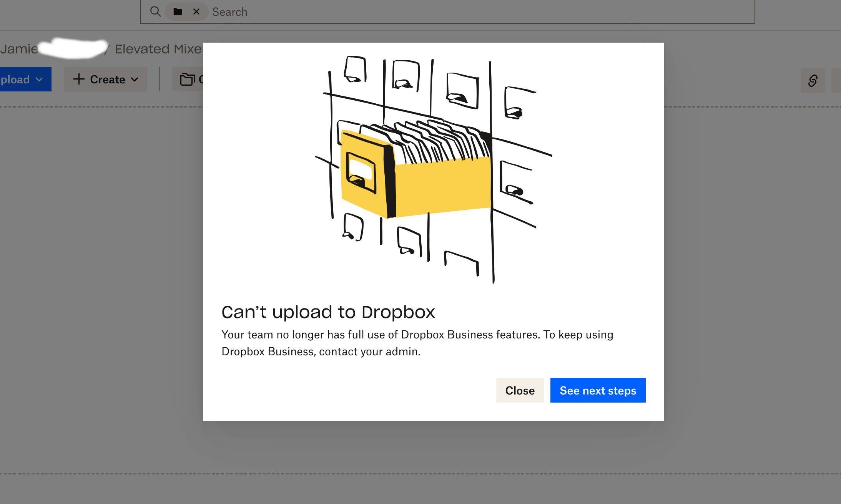Click See next steps button
Viewport: 841px width, 504px height.
pos(598,390)
